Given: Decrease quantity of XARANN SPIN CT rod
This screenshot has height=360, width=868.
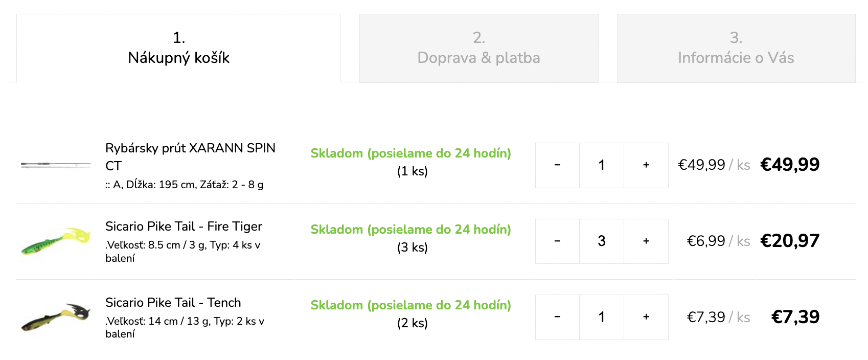Looking at the screenshot, I should click(x=557, y=165).
